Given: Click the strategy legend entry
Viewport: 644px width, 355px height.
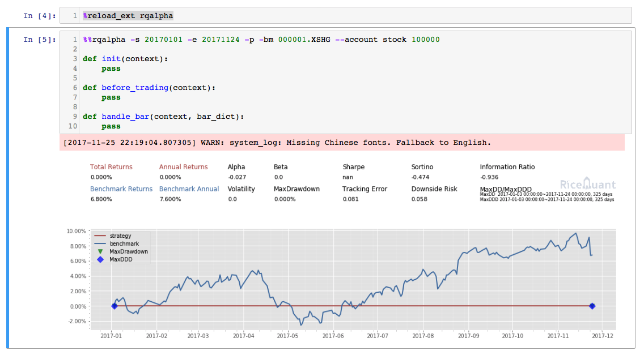Looking at the screenshot, I should pos(113,236).
